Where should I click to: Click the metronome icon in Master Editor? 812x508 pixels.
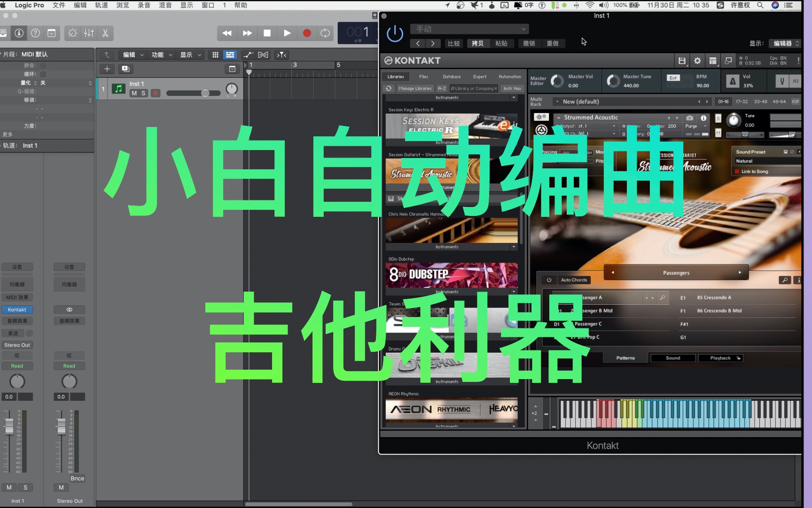[x=733, y=81]
